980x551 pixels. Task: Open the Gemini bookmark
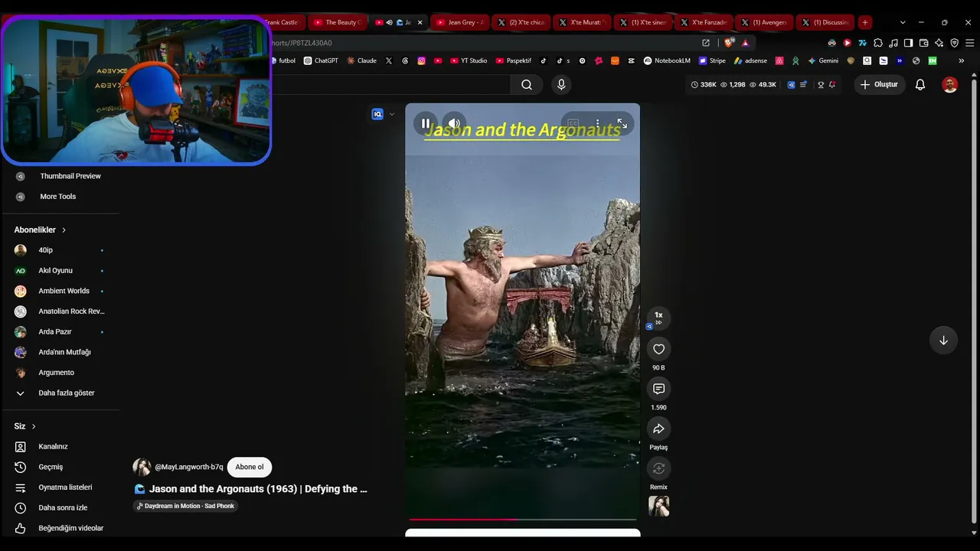[823, 60]
